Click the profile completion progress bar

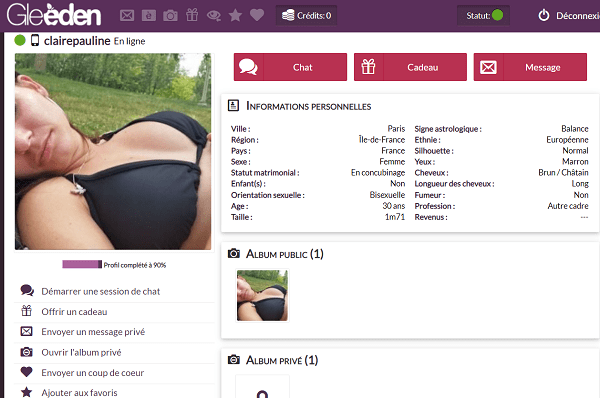point(82,264)
